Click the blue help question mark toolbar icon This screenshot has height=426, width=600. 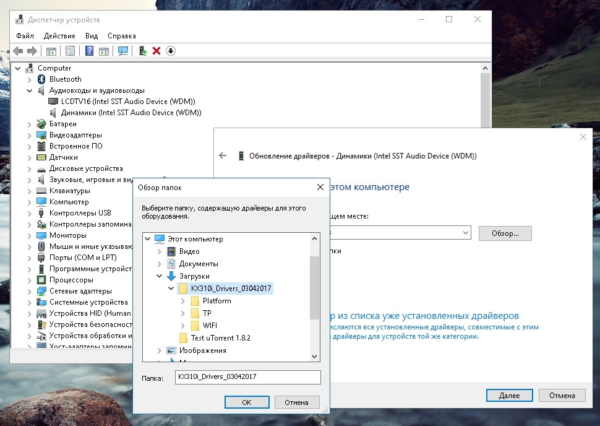click(x=89, y=50)
